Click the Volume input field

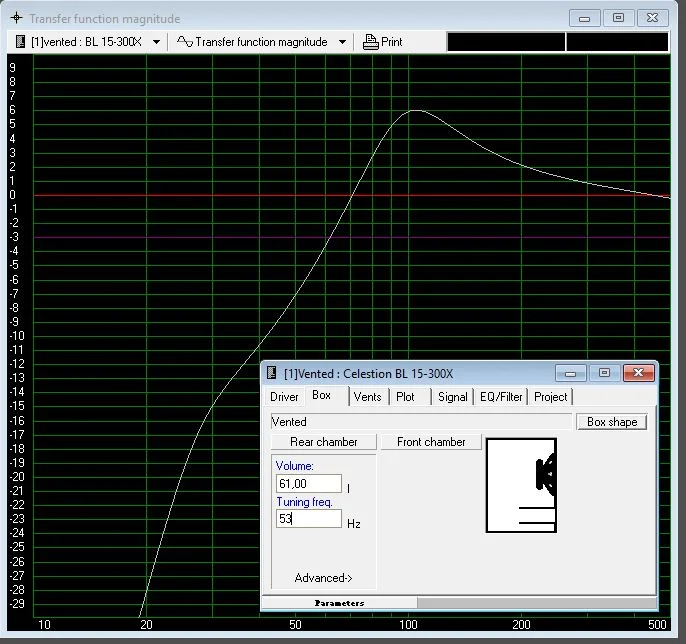pos(308,484)
